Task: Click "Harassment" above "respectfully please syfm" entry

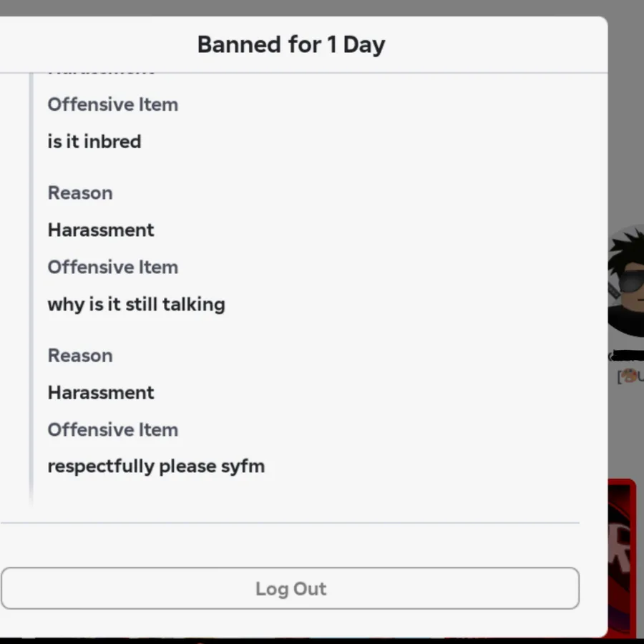Action: (101, 392)
